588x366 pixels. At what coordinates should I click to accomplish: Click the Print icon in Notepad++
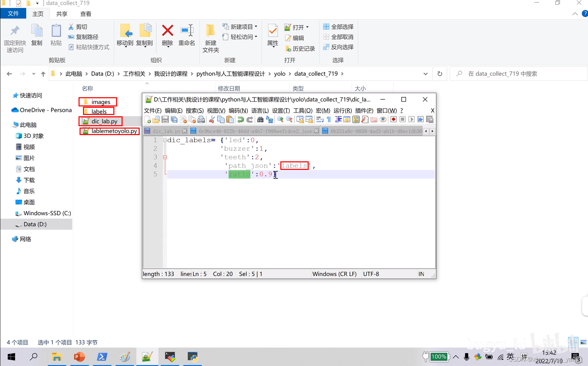coord(201,119)
